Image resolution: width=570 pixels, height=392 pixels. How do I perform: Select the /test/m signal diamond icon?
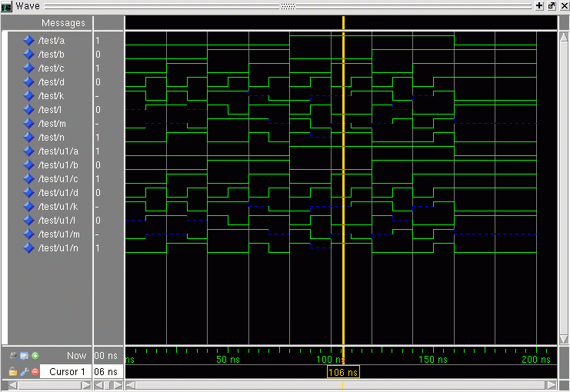pos(28,124)
